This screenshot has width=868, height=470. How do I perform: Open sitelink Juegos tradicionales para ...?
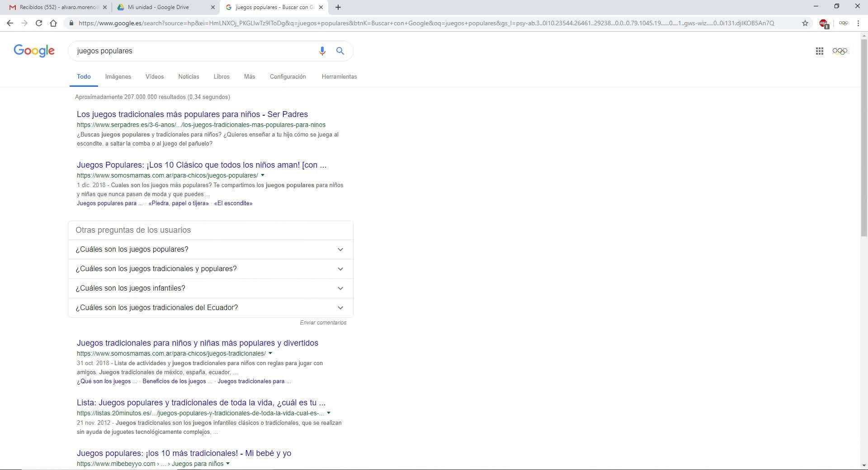[x=254, y=381]
